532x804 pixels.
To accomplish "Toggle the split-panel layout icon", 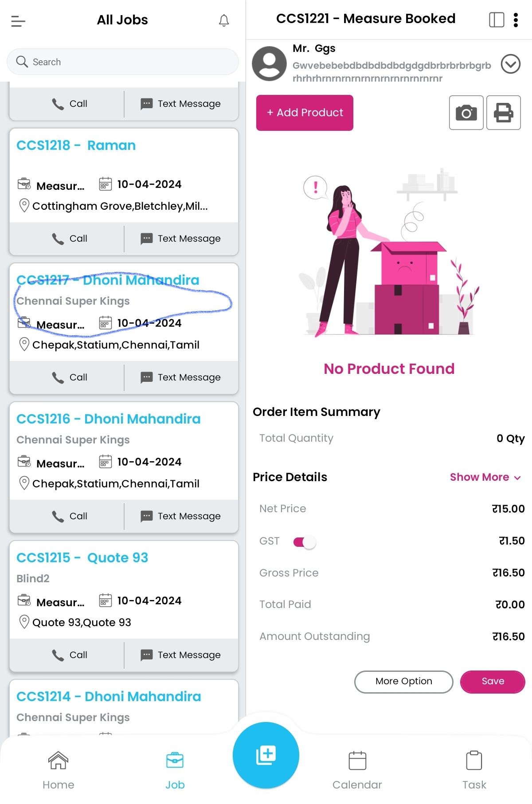I will point(497,20).
